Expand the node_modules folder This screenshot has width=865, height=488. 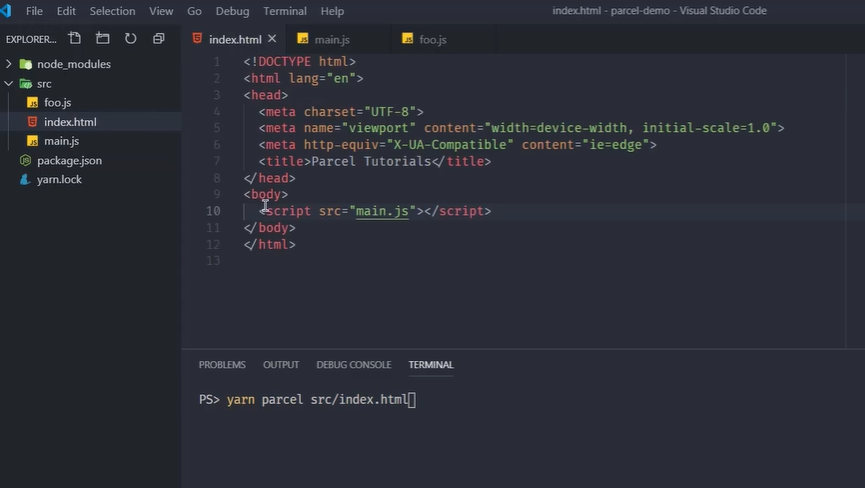9,64
